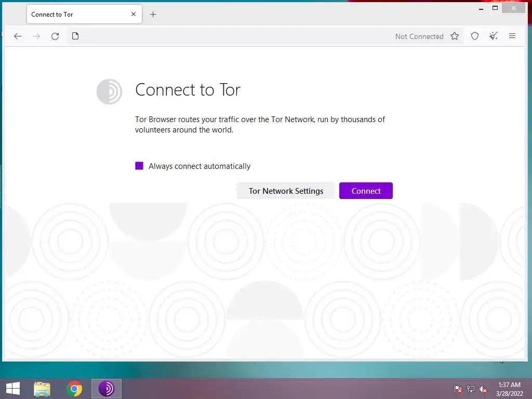532x399 pixels.
Task: Click the Connect to Tor heading
Action: [x=188, y=90]
